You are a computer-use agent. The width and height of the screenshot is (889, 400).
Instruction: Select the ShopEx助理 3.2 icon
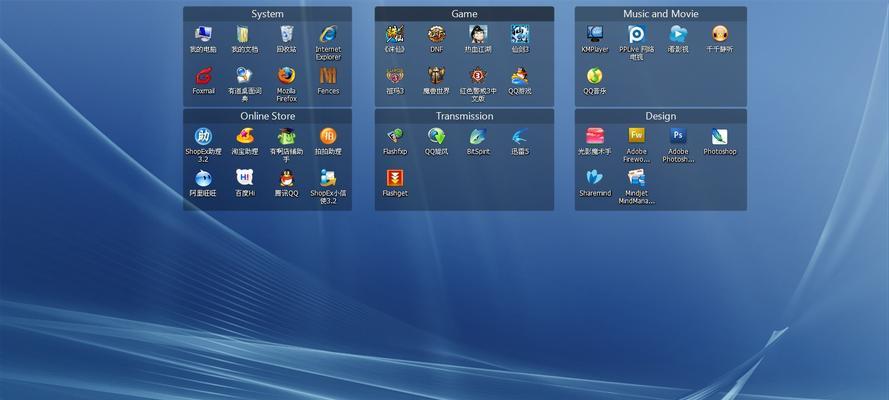click(x=203, y=137)
